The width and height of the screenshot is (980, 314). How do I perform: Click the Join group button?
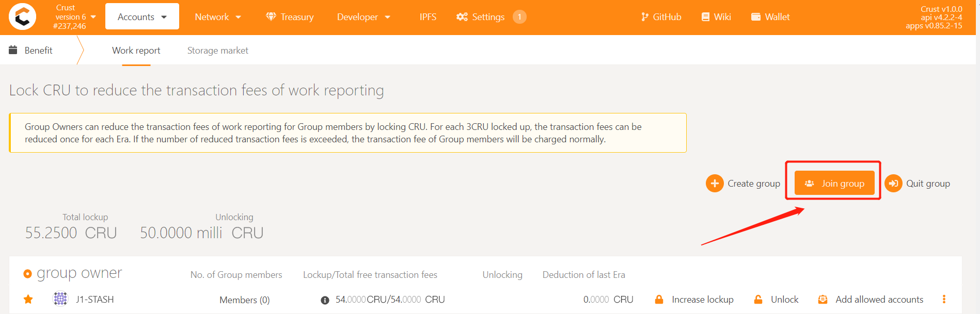click(x=834, y=183)
